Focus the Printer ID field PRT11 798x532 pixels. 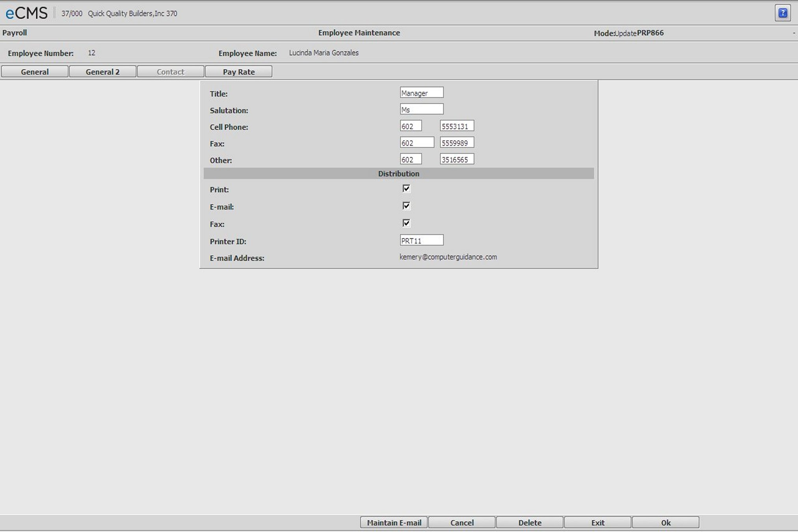(422, 240)
